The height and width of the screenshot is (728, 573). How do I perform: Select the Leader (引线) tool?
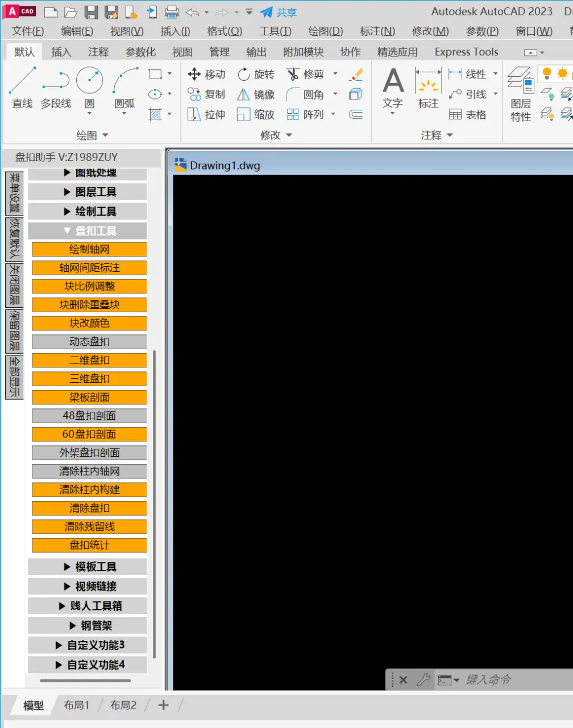point(468,94)
